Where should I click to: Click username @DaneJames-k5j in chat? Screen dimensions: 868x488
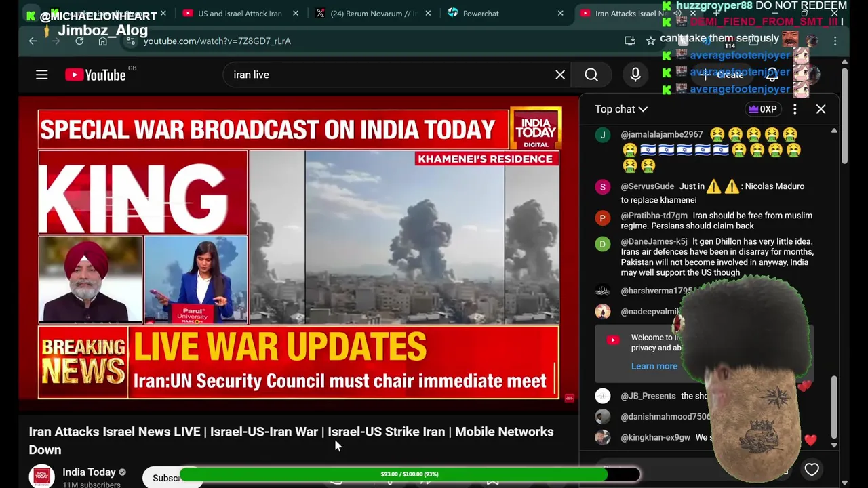click(x=654, y=241)
